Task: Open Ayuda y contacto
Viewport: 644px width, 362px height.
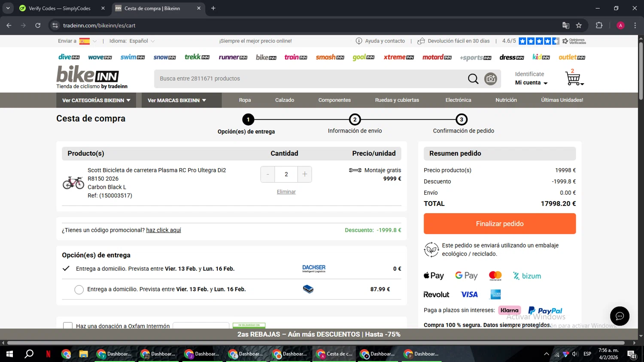Action: pyautogui.click(x=380, y=41)
